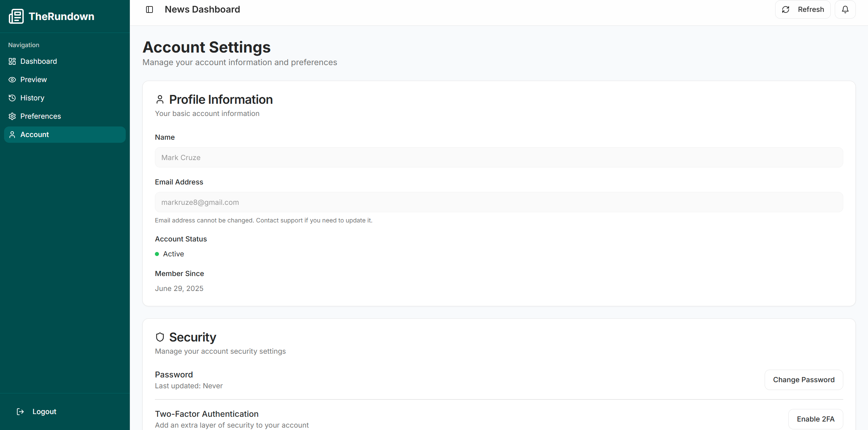Click the Preferences gear icon
This screenshot has height=430, width=868.
[12, 116]
